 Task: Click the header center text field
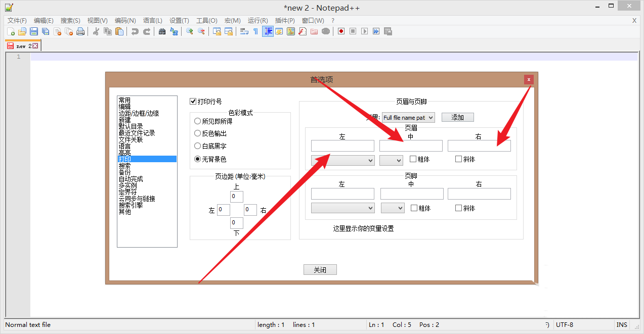click(410, 146)
